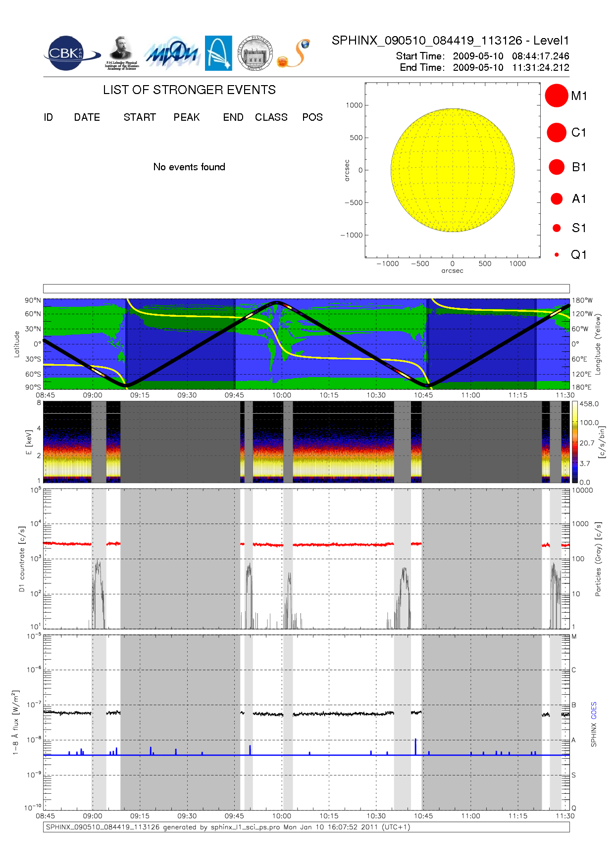Select the B1 red legend circle

coord(557,167)
